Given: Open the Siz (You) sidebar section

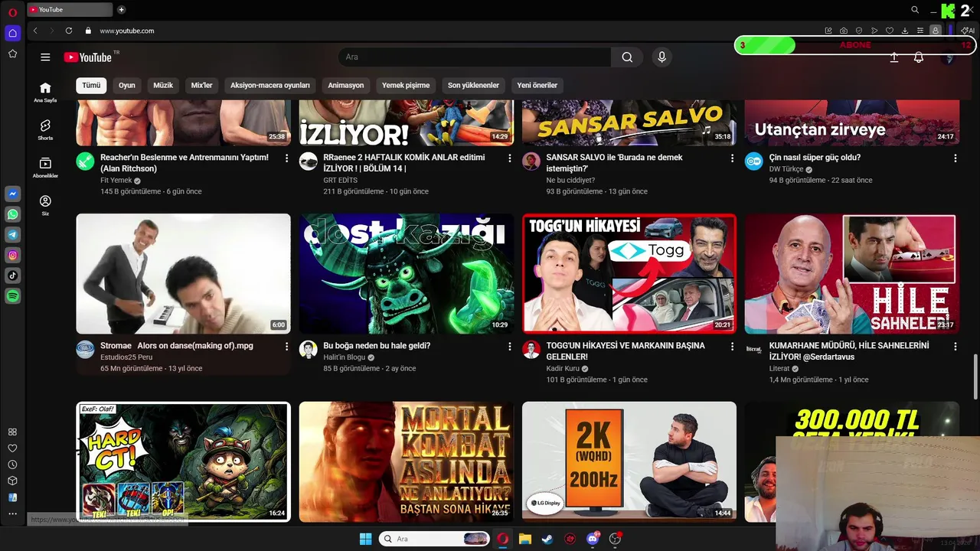Looking at the screenshot, I should (x=45, y=205).
